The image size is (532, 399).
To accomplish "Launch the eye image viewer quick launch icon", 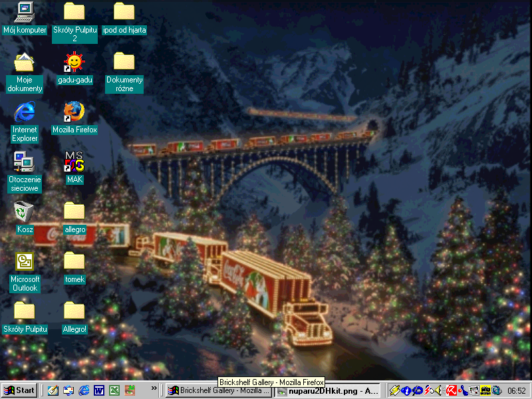I will 130,390.
